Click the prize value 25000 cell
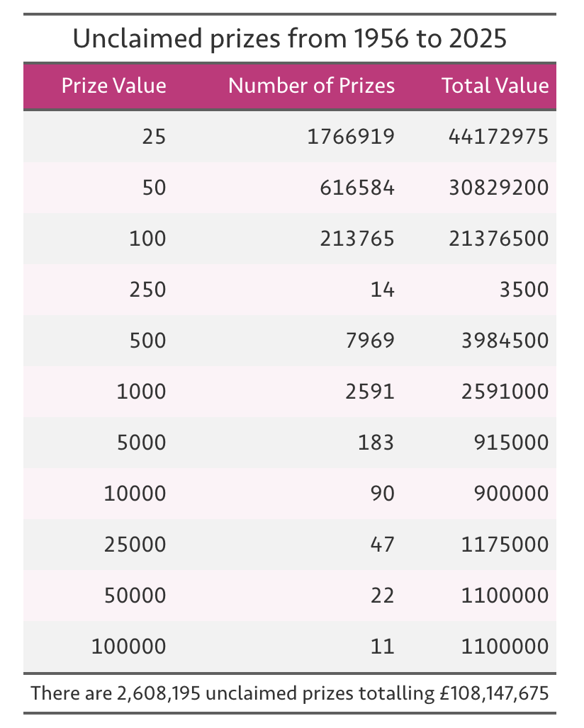Viewport: 584px width, 728px height. [x=135, y=545]
